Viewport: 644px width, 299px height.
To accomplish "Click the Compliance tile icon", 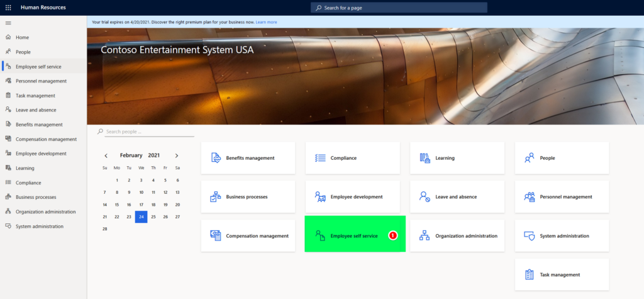I will (x=320, y=158).
